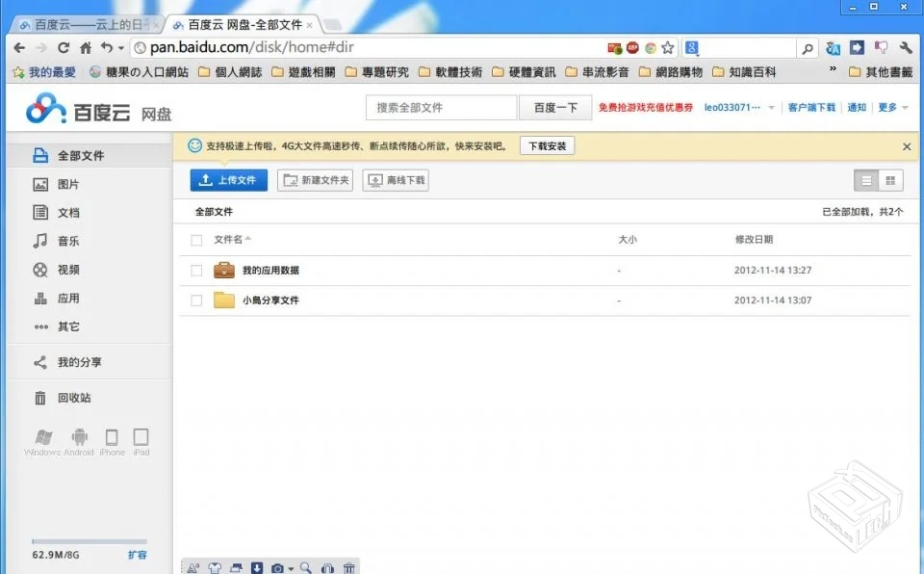Open 我的分享 from the sidebar
The image size is (924, 574).
point(69,361)
